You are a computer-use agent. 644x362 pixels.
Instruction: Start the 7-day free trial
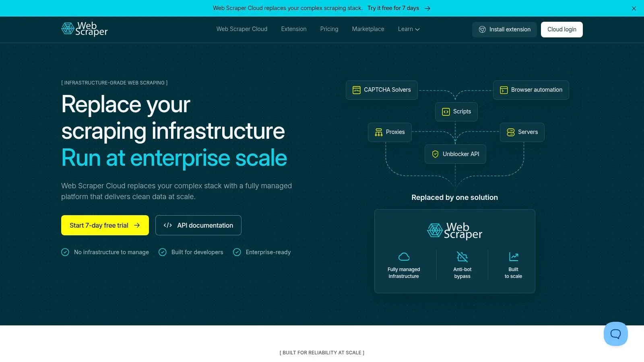pos(105,225)
